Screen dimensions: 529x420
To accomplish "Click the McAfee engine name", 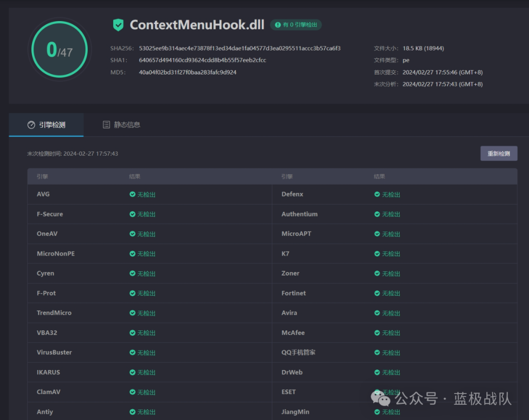I will point(293,333).
